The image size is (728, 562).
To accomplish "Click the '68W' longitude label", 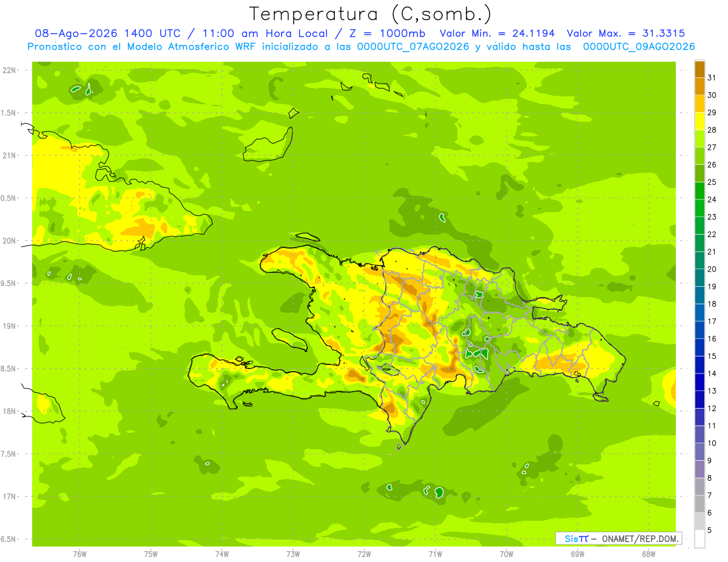I will coord(649,554).
